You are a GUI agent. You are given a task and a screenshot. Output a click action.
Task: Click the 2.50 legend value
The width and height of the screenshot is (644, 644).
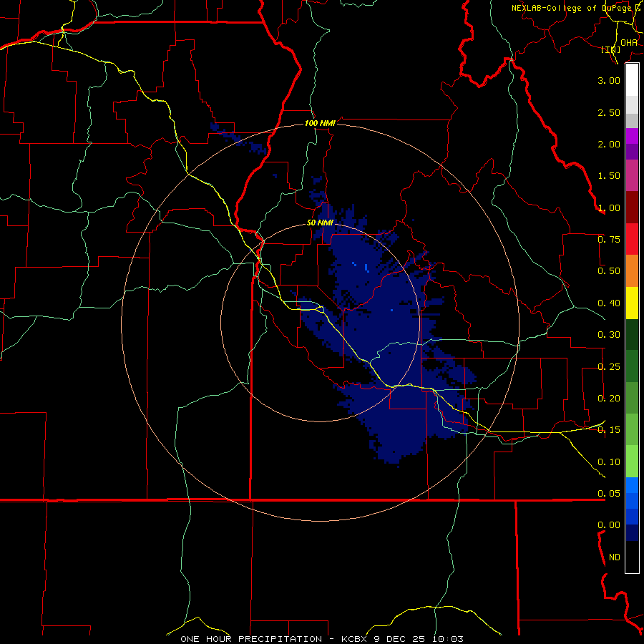pos(609,112)
